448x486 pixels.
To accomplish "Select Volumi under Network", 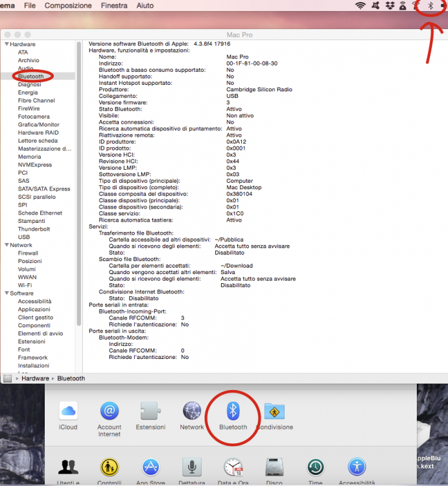I will (27, 270).
